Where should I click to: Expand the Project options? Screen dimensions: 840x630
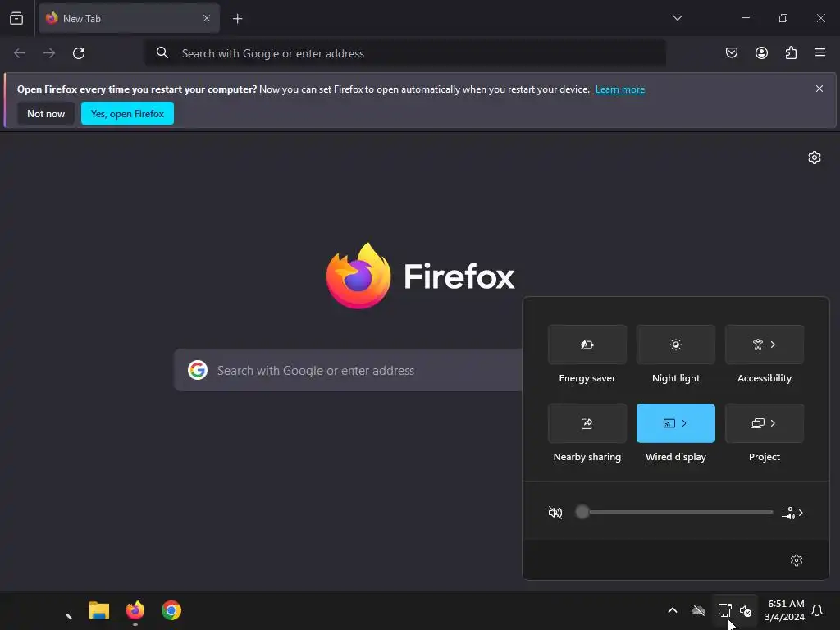coord(765,423)
